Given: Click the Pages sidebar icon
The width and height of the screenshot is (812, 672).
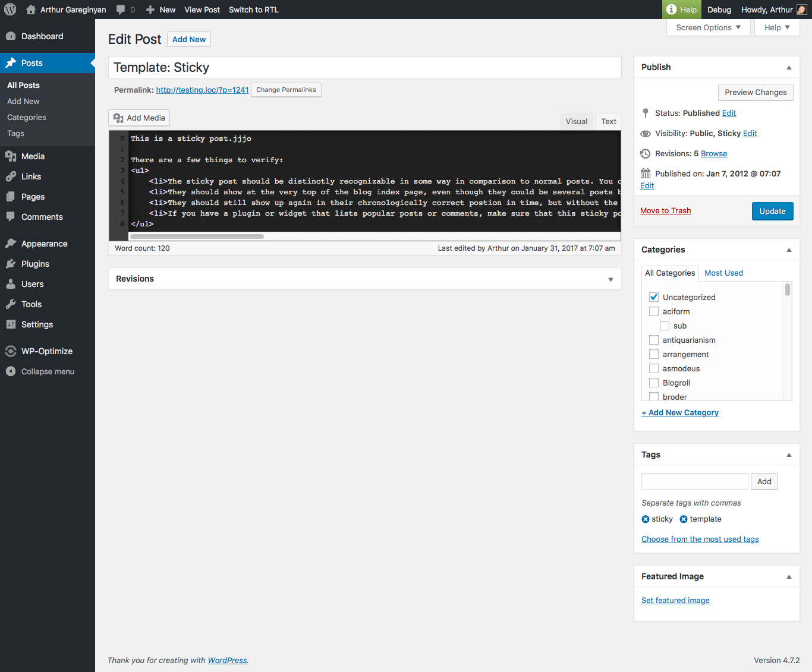Looking at the screenshot, I should tap(11, 197).
